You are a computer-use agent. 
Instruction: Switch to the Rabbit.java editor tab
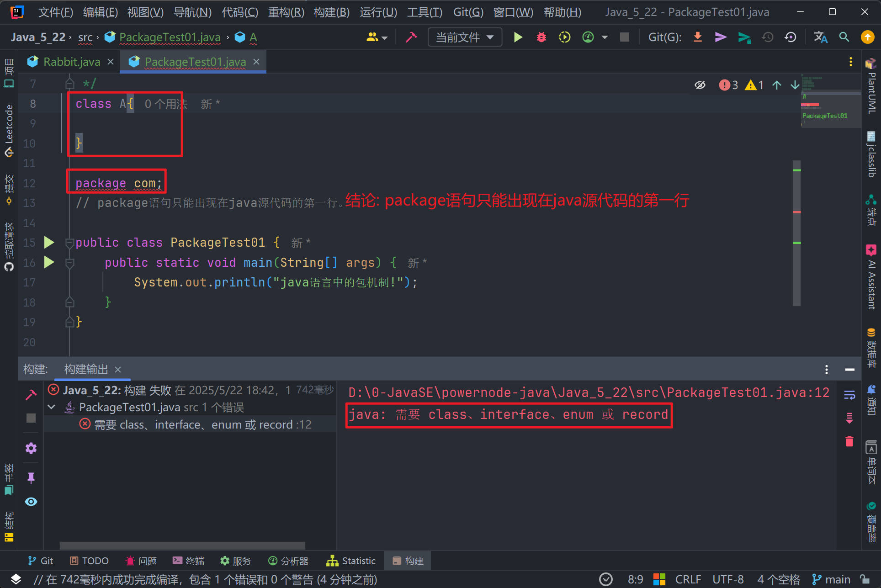click(71, 62)
